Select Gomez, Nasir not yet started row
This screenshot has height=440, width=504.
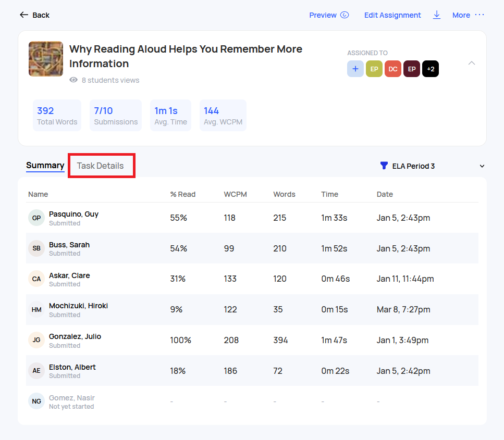click(252, 401)
